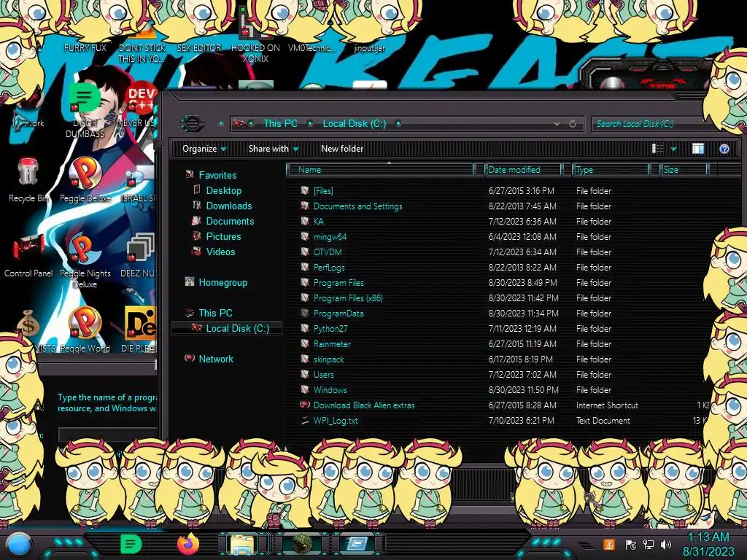Click the taskbar clock showing 1:13 AM
The height and width of the screenshot is (560, 747).
point(708,544)
